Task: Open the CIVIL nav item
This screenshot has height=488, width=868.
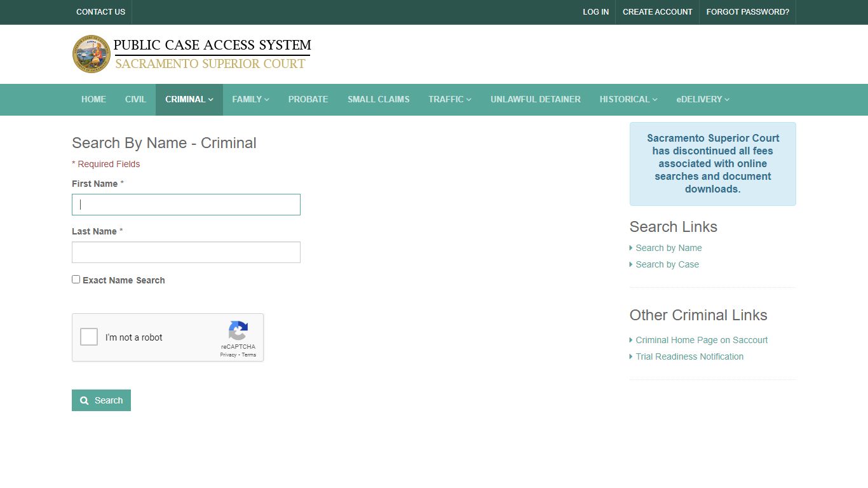Action: pyautogui.click(x=135, y=99)
